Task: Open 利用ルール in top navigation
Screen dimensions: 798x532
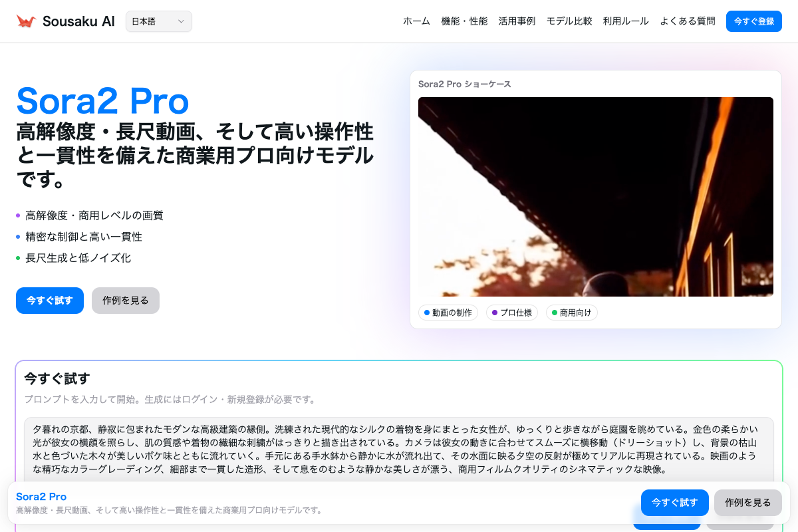Action: pyautogui.click(x=626, y=21)
